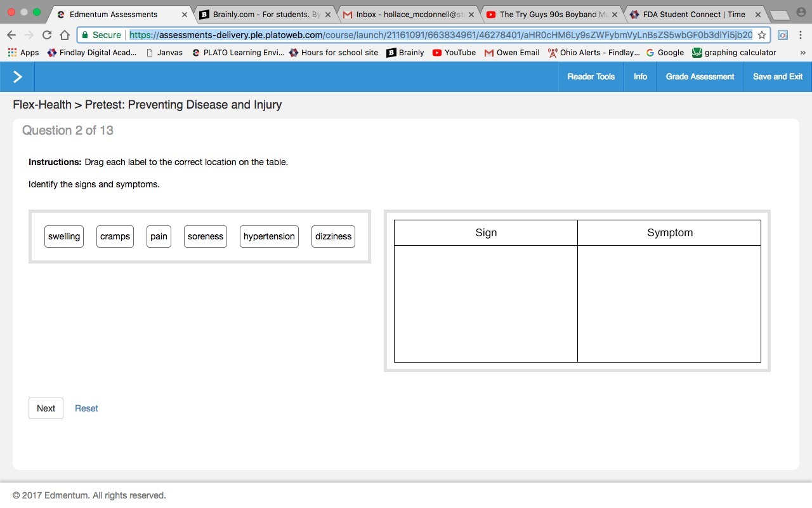Open the Info menu item
This screenshot has height=508, width=812.
(640, 77)
